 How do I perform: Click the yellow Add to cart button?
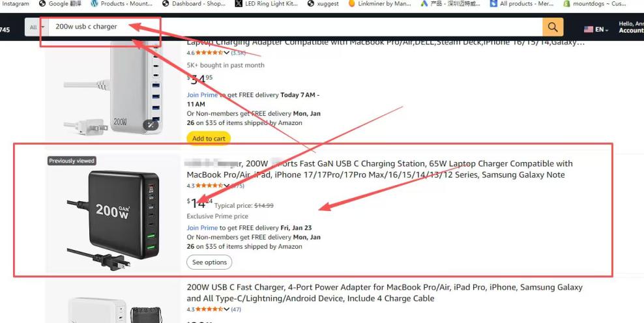[209, 138]
